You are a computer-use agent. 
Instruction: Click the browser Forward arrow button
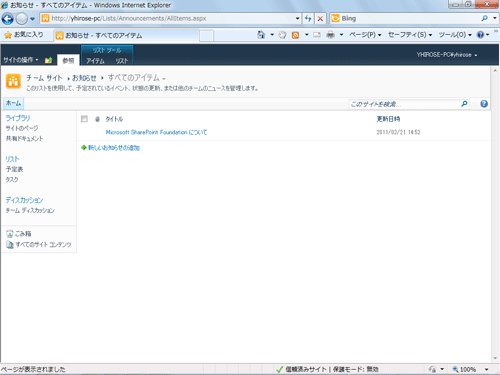pyautogui.click(x=22, y=19)
